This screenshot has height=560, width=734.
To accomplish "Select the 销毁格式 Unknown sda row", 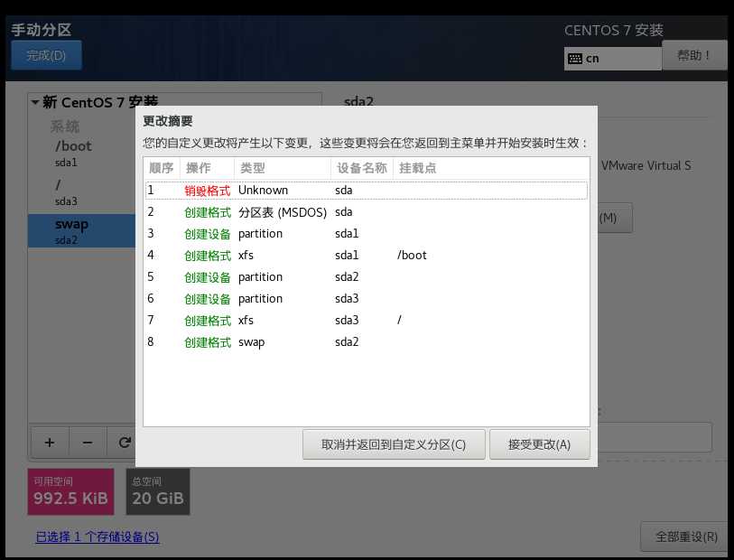I will click(271, 190).
